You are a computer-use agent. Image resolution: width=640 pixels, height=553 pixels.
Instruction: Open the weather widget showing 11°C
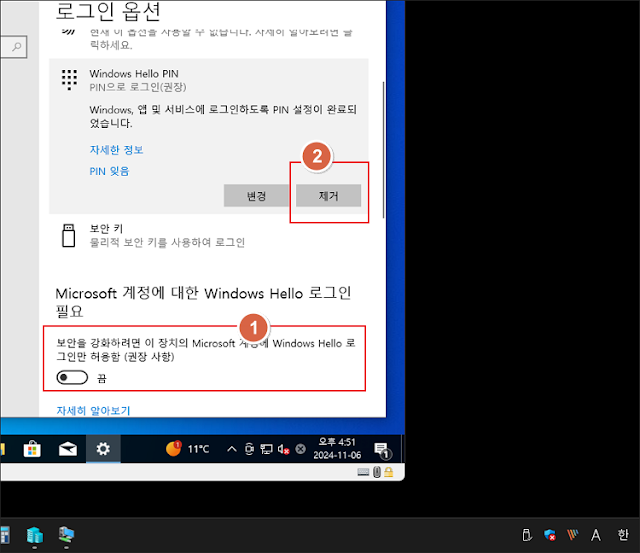coord(187,449)
